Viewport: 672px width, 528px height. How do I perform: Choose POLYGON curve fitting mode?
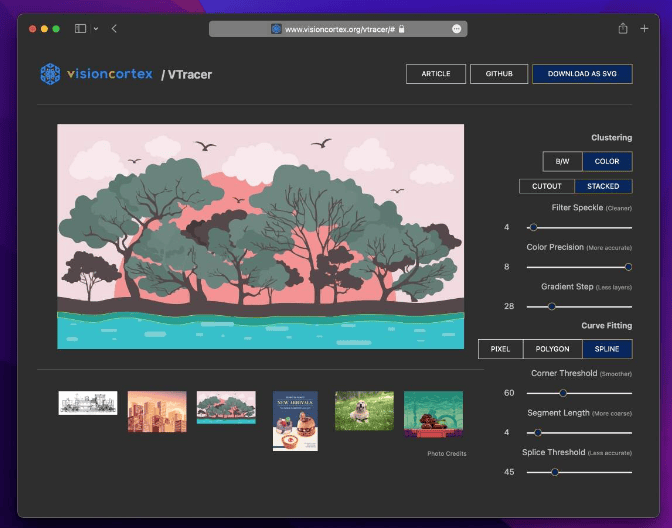click(x=553, y=349)
